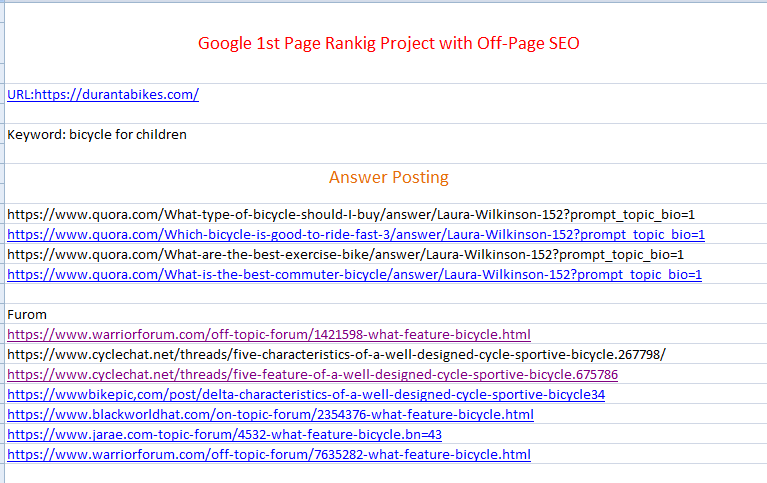
Task: Open warriorforum 7635282-what-feature-bicycle link
Action: (x=269, y=455)
